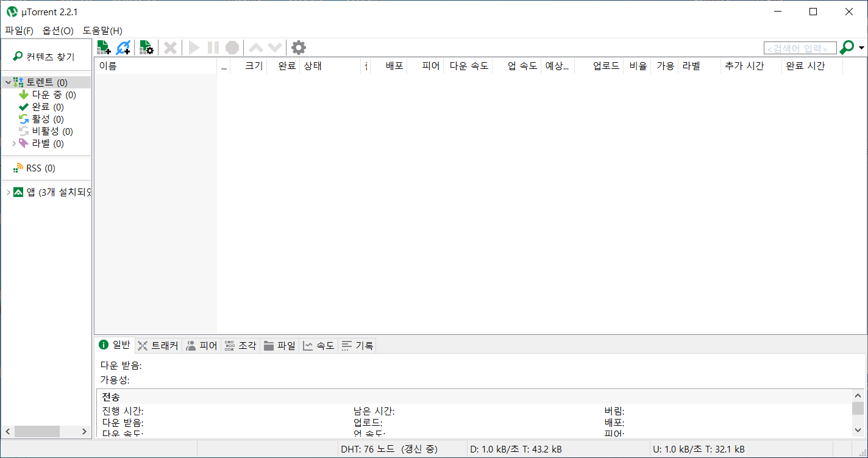Collapse the 토렌트 tree node
Image resolution: width=868 pixels, height=458 pixels.
(x=7, y=82)
